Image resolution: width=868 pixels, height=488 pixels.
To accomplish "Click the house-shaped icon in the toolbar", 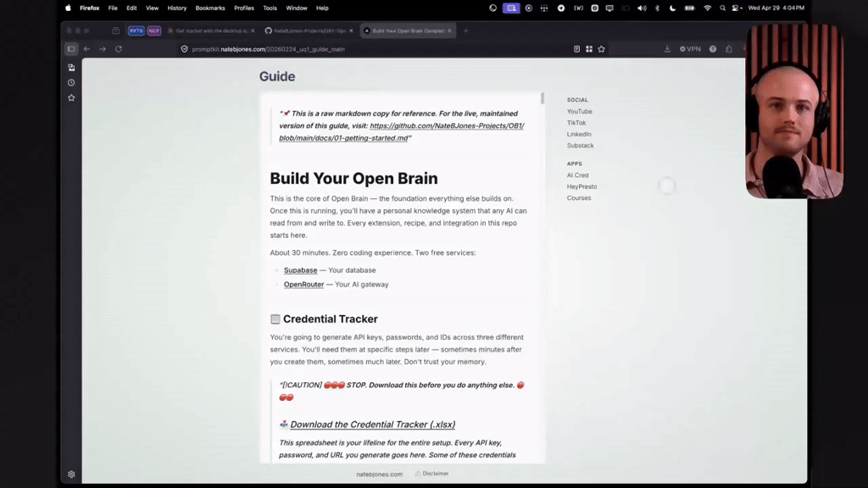I will point(729,48).
